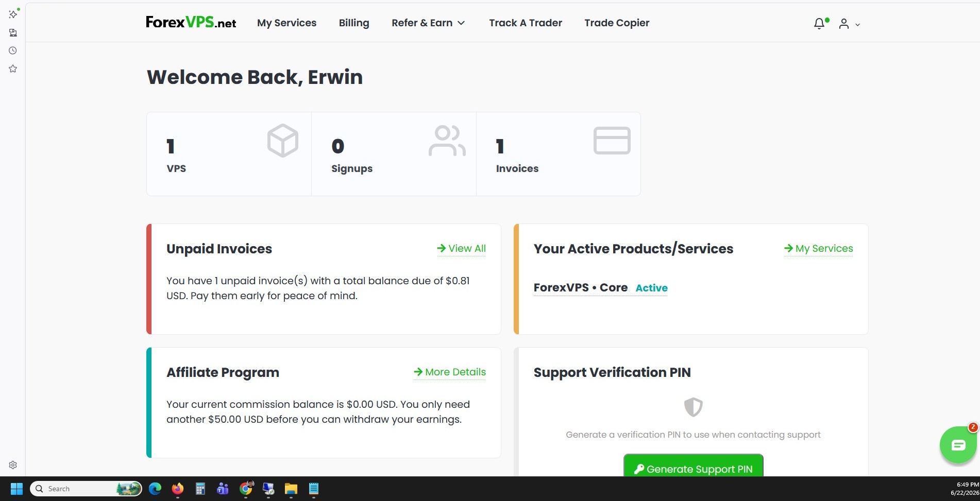Open the ForexVPS.net logo home link

tap(191, 22)
